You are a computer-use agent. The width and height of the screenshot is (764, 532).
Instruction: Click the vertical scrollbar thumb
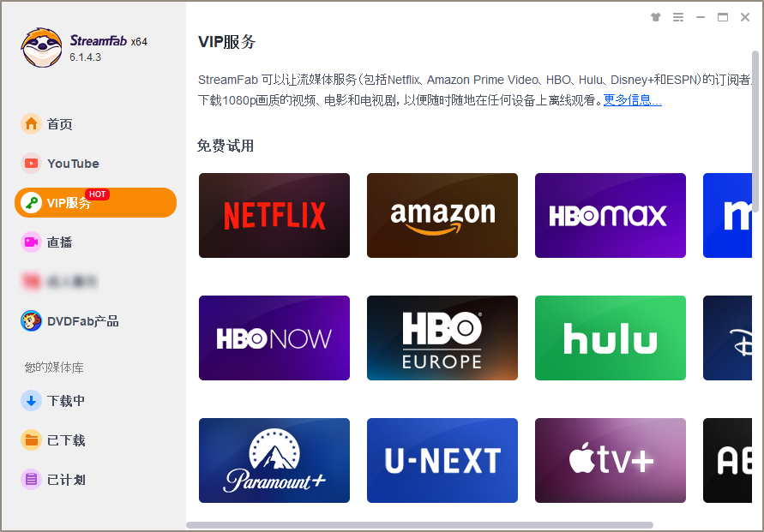point(755,131)
